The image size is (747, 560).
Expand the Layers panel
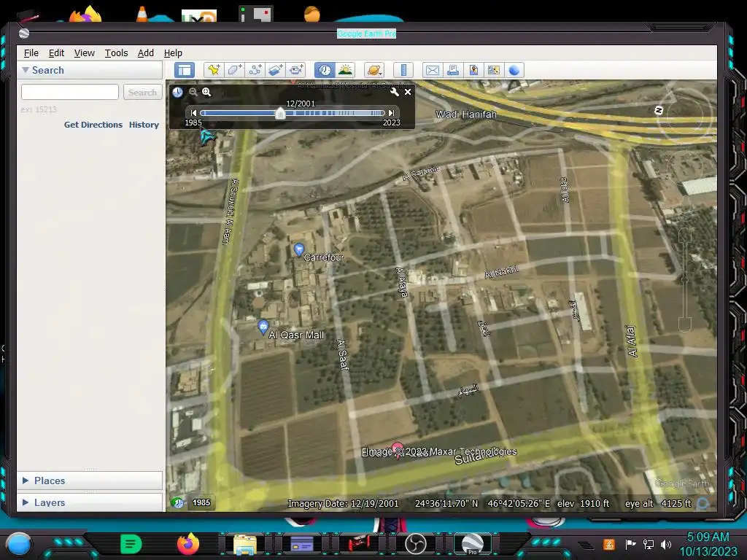click(26, 502)
